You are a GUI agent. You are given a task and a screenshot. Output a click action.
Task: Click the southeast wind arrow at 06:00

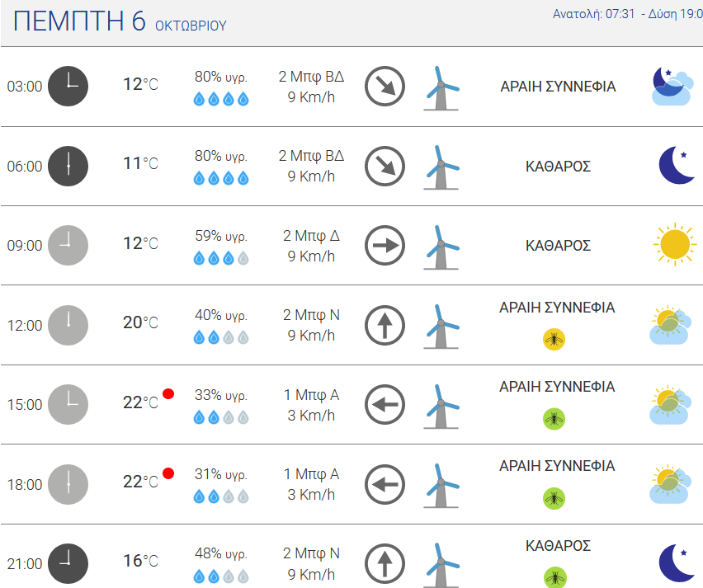click(x=385, y=166)
